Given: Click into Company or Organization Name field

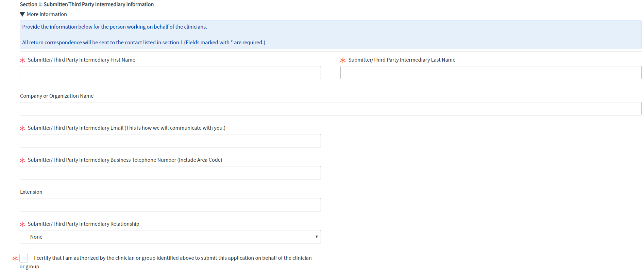Looking at the screenshot, I should (x=331, y=109).
